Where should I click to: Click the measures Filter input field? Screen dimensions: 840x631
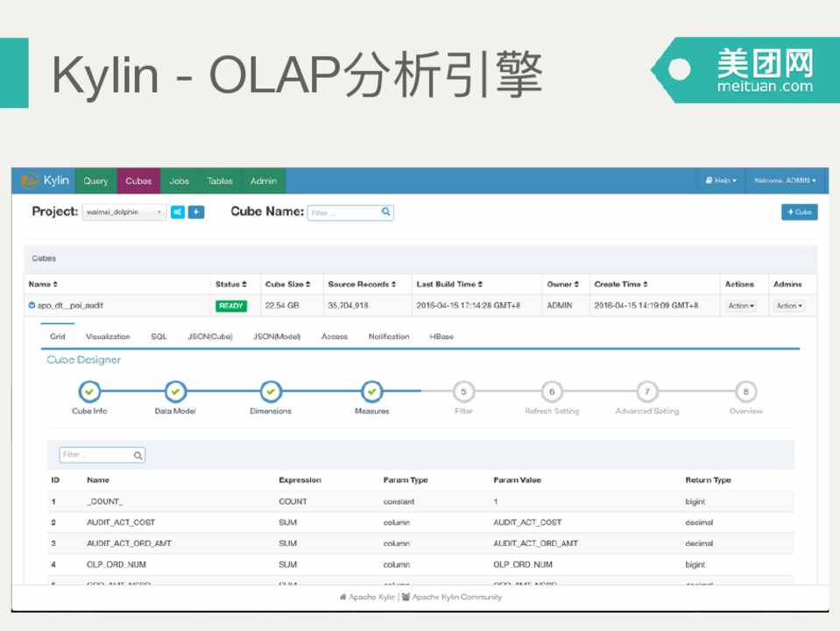(x=96, y=455)
